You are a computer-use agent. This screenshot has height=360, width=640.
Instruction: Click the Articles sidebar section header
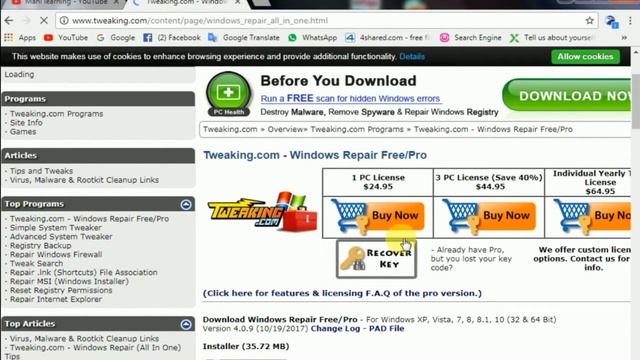[x=98, y=156]
